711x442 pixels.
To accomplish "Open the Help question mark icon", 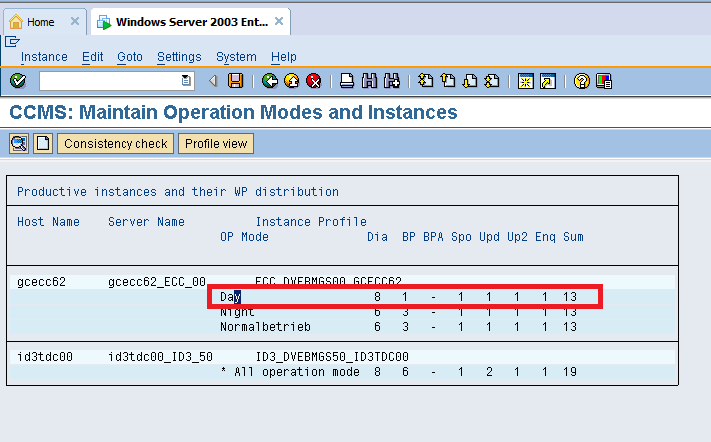I will (581, 81).
